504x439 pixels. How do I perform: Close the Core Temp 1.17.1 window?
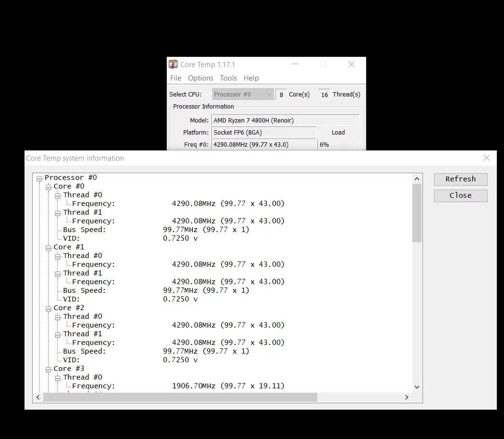[x=352, y=64]
